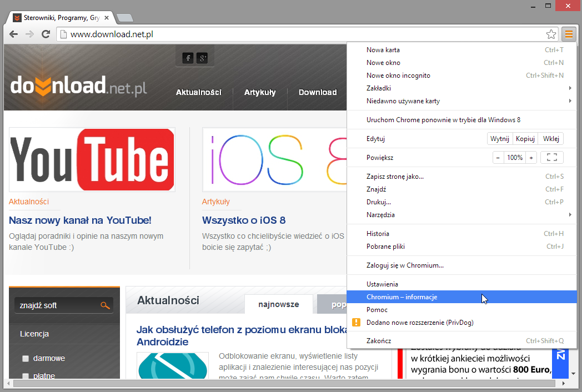The image size is (582, 392).
Task: Bookmark this page with the star icon
Action: tap(551, 34)
